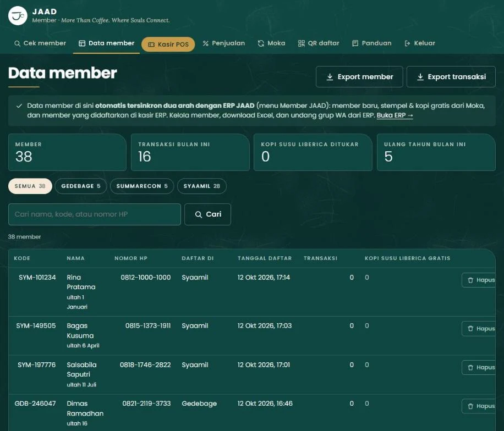
Task: Click date 12 Okt 2026, 17:14
Action: [x=264, y=278]
